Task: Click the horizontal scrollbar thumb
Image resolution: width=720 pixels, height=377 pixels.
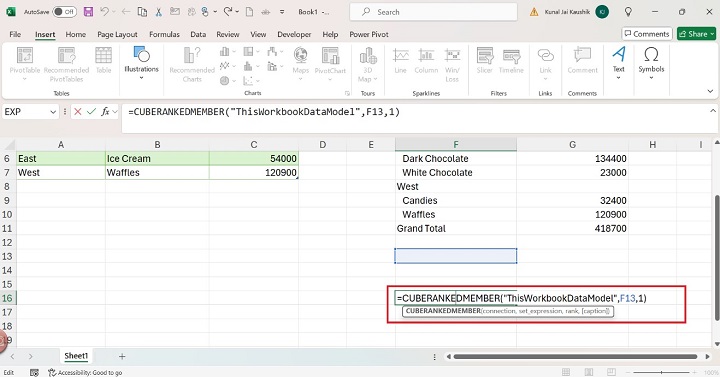Action: (575, 356)
